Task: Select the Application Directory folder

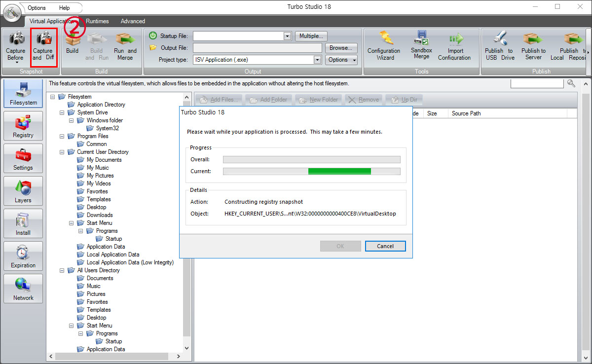Action: tap(101, 105)
